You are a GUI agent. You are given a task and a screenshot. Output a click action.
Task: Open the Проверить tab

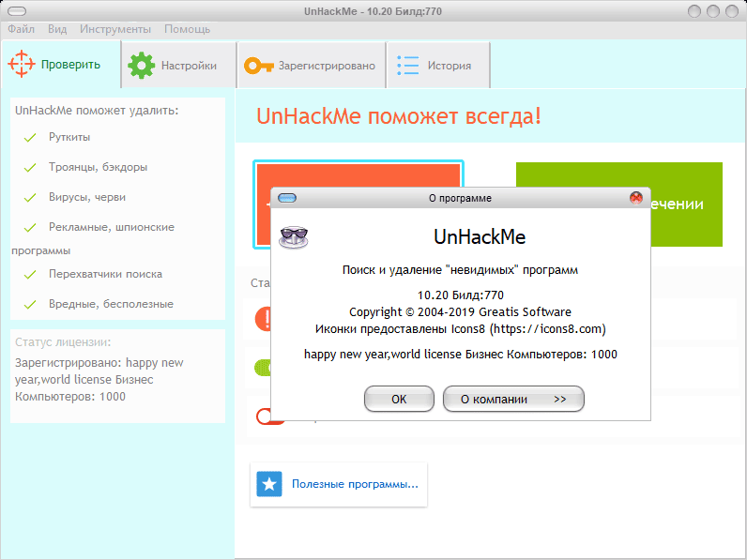pyautogui.click(x=61, y=65)
